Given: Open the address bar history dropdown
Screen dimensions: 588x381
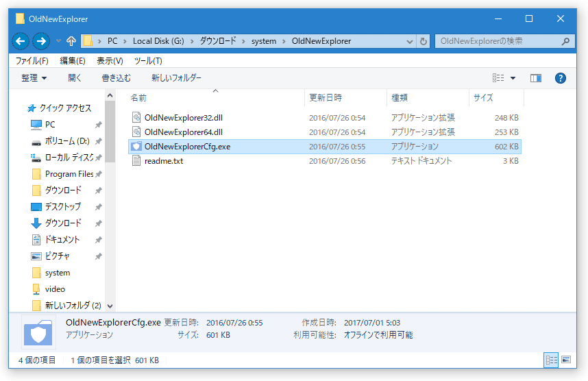Looking at the screenshot, I should [x=410, y=42].
